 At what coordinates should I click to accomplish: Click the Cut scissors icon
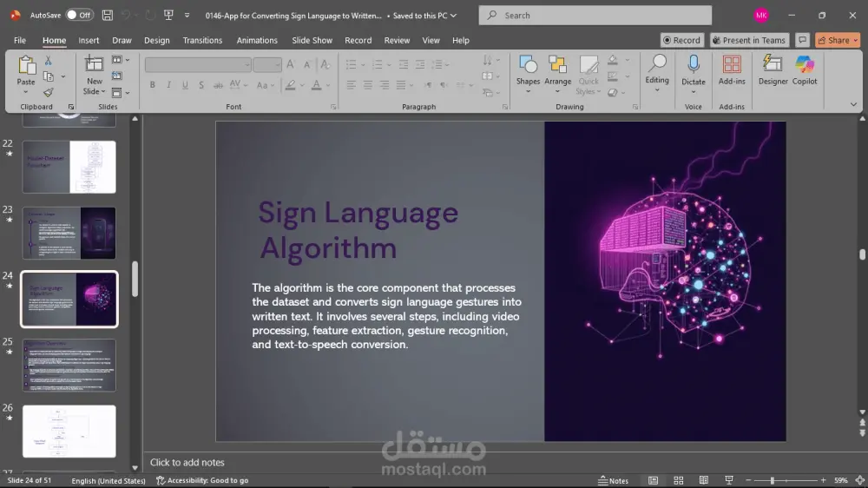coord(48,61)
